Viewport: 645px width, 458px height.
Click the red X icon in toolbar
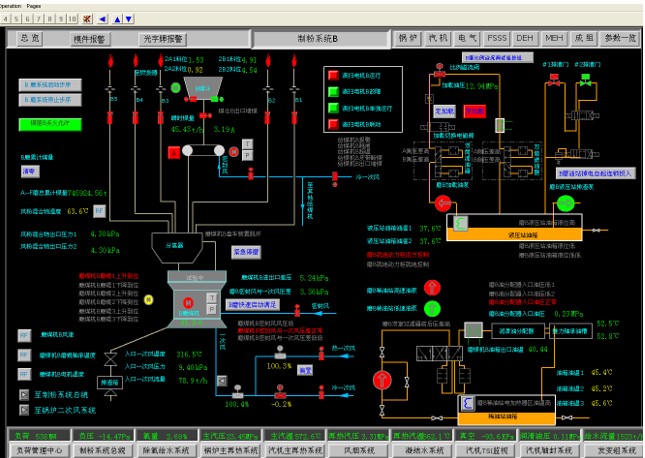click(87, 18)
